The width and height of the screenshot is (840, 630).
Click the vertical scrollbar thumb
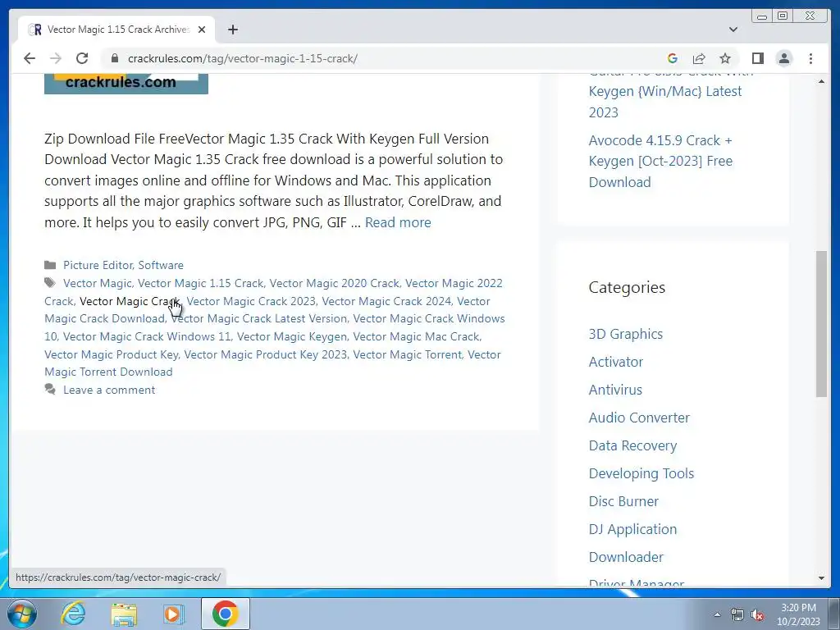pos(821,323)
